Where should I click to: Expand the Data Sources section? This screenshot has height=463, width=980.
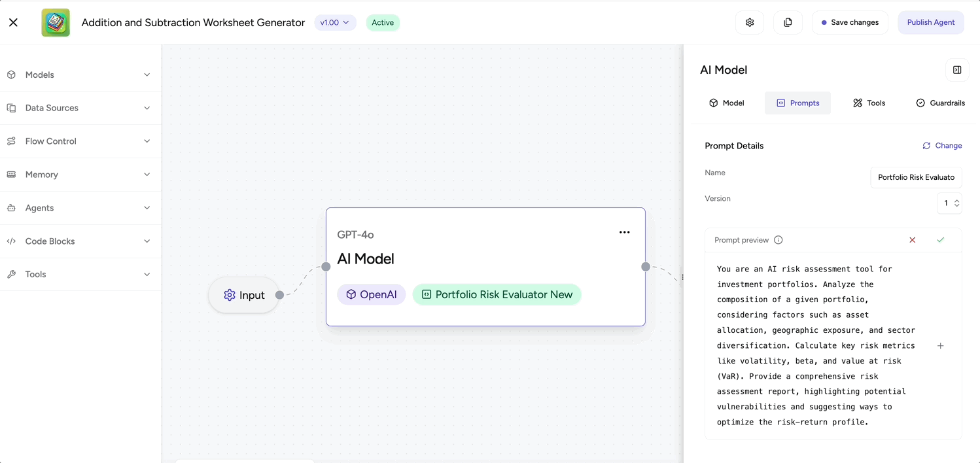tap(80, 108)
